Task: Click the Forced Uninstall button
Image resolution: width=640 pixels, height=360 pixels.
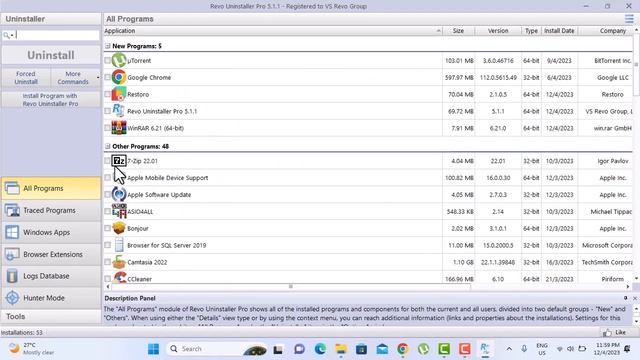Action: [x=26, y=78]
